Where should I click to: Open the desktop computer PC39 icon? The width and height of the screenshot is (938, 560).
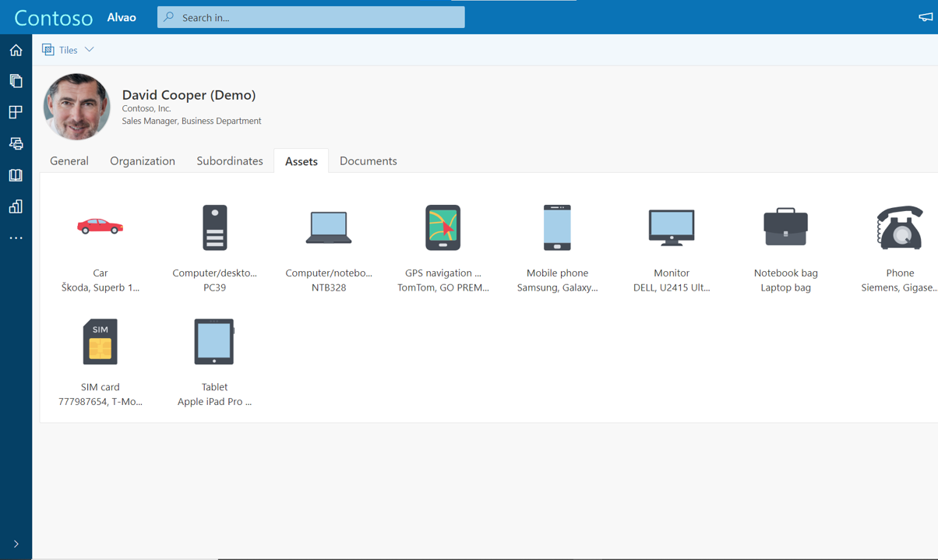pyautogui.click(x=215, y=227)
